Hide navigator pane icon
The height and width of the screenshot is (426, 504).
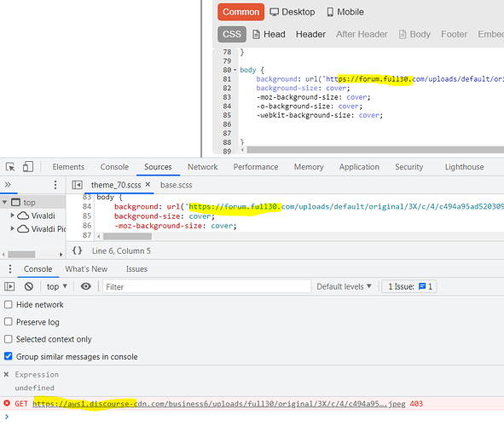pyautogui.click(x=77, y=185)
